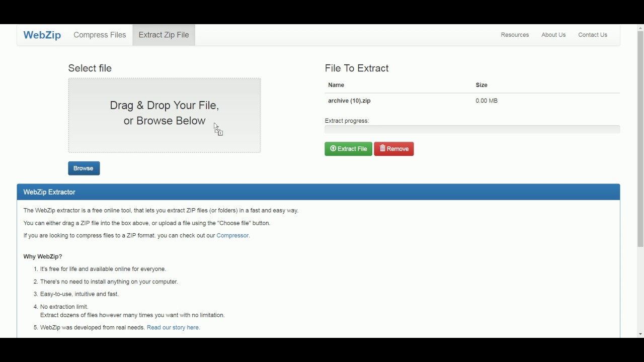Select the archive (10).zip file name
Screen dimensions: 644x362
(349, 101)
